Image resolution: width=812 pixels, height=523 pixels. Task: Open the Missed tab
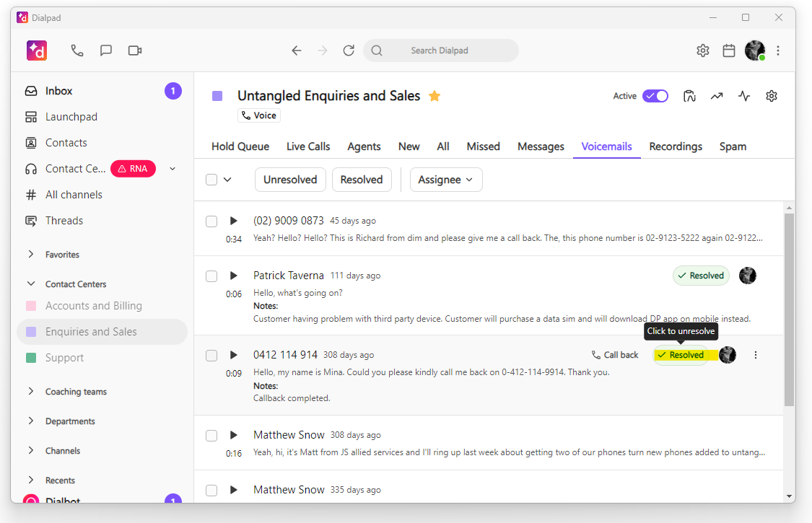(483, 146)
